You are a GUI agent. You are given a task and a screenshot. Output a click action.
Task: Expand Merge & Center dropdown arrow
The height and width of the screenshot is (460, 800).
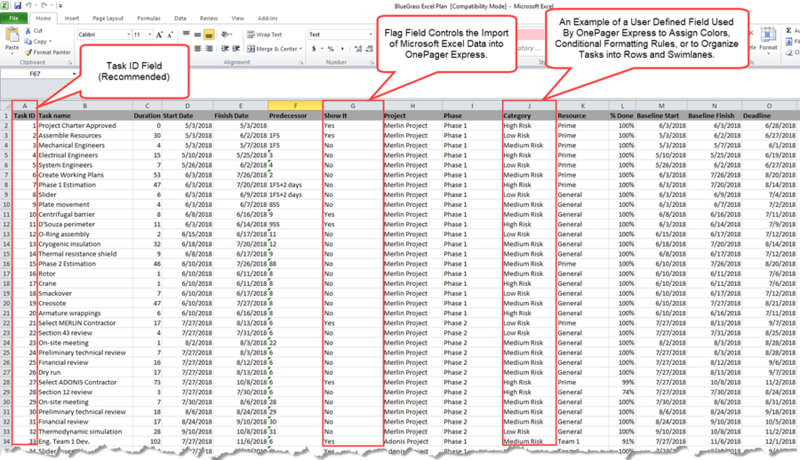tap(301, 49)
